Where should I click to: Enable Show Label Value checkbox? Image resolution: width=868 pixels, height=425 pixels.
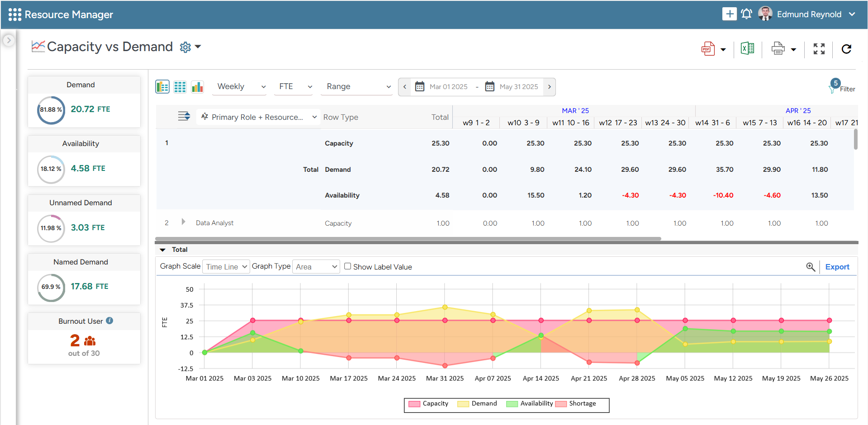pyautogui.click(x=347, y=266)
